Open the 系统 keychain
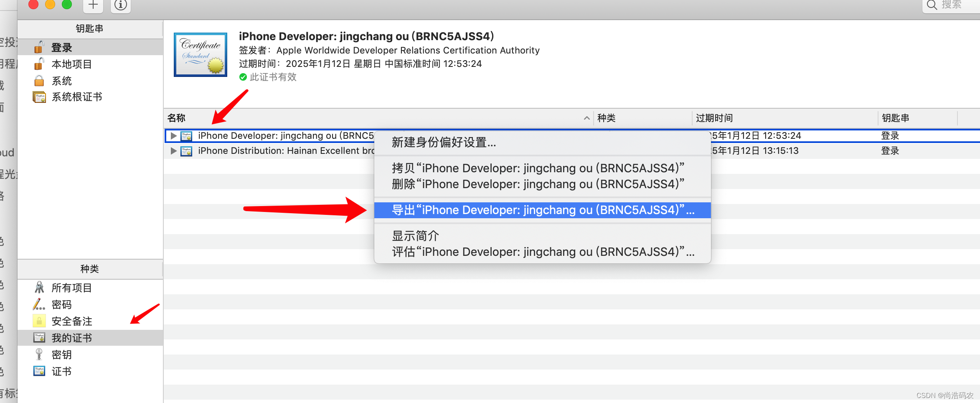This screenshot has width=980, height=403. 62,80
